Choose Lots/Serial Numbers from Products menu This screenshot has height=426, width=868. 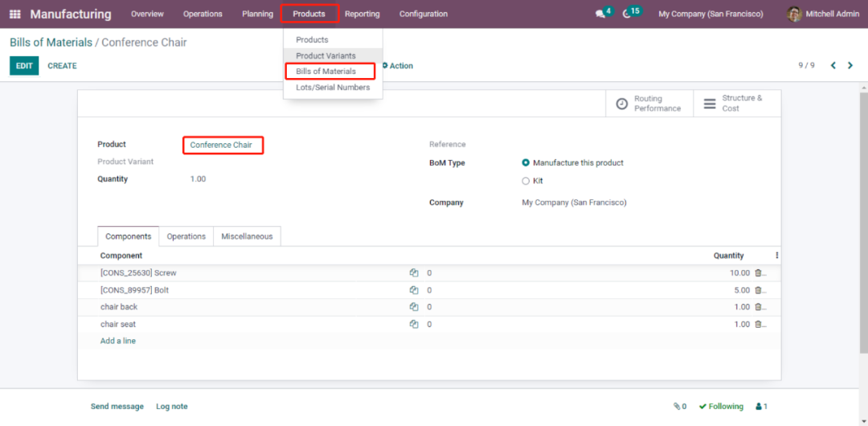(333, 88)
